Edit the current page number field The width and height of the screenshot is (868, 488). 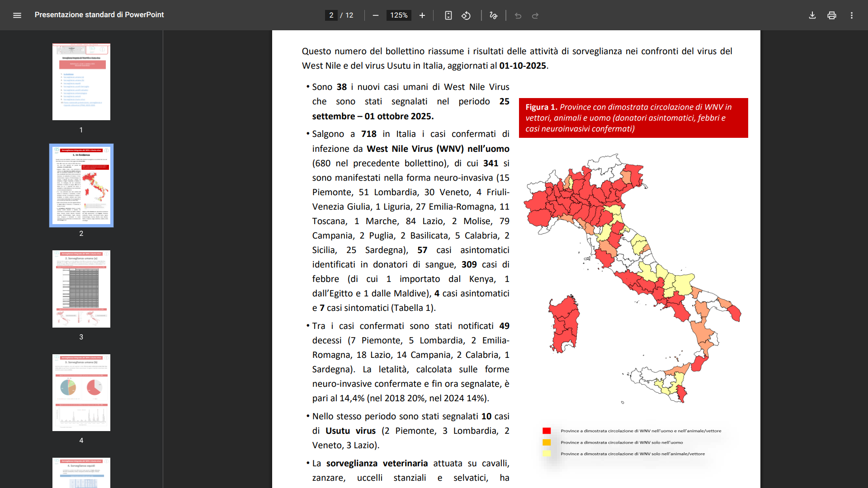(331, 15)
